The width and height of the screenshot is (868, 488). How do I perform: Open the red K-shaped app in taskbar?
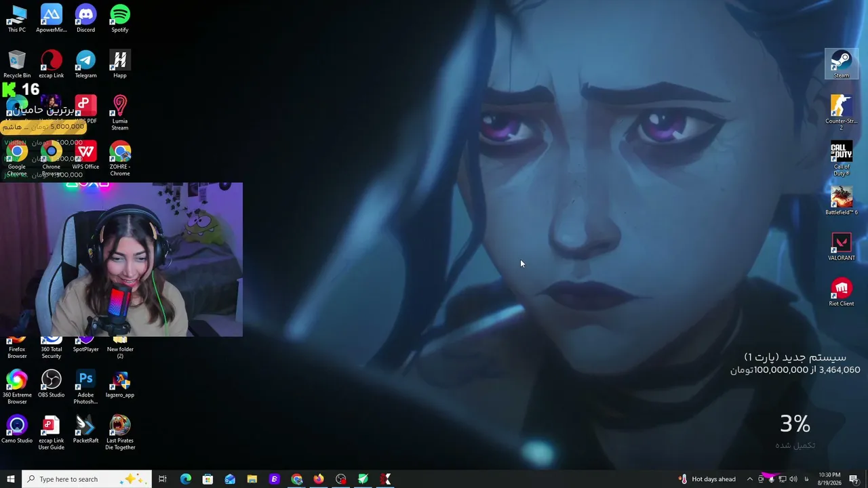click(385, 479)
